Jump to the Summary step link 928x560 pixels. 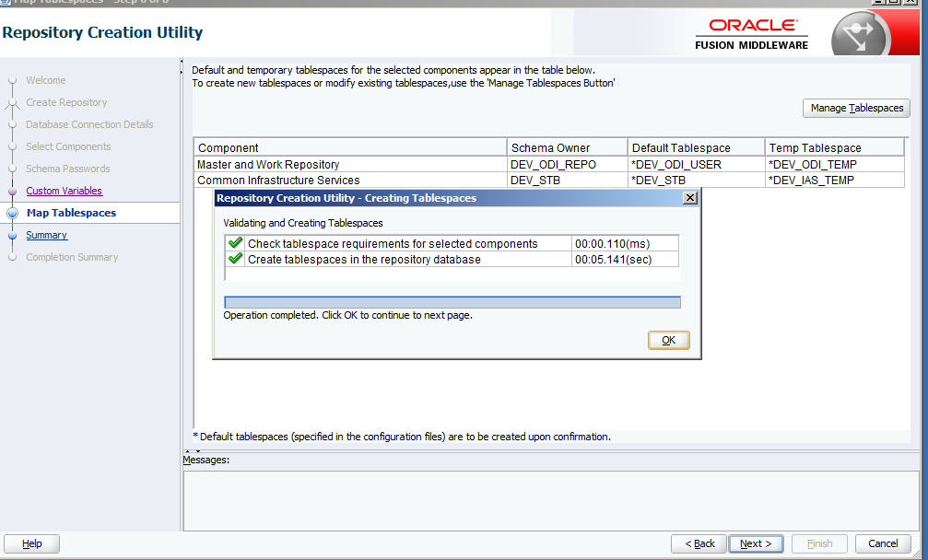click(46, 235)
